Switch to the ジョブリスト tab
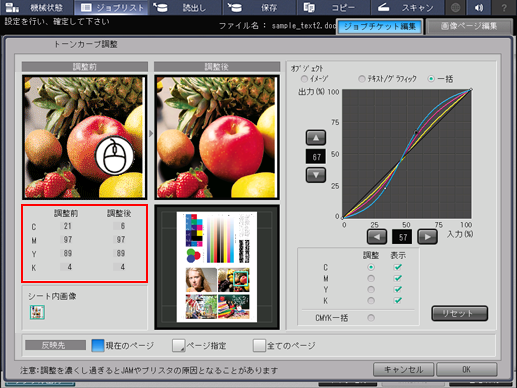The height and width of the screenshot is (388, 517). click(x=112, y=7)
